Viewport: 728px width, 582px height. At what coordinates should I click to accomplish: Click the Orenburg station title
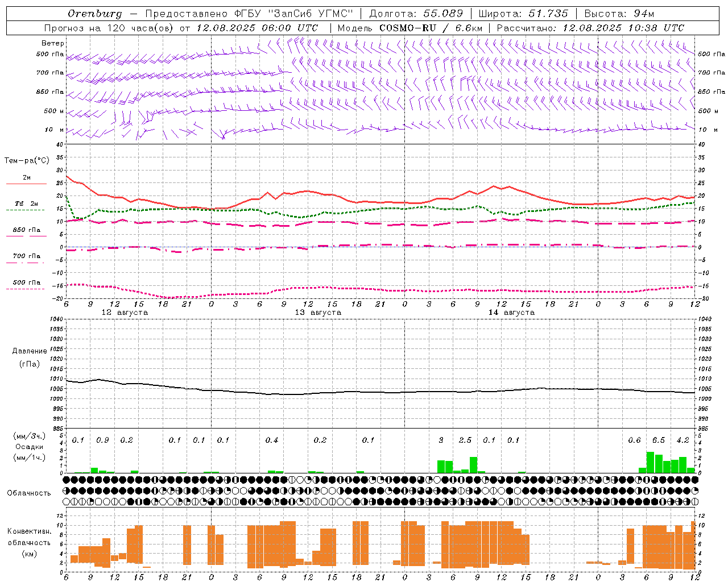94,14
